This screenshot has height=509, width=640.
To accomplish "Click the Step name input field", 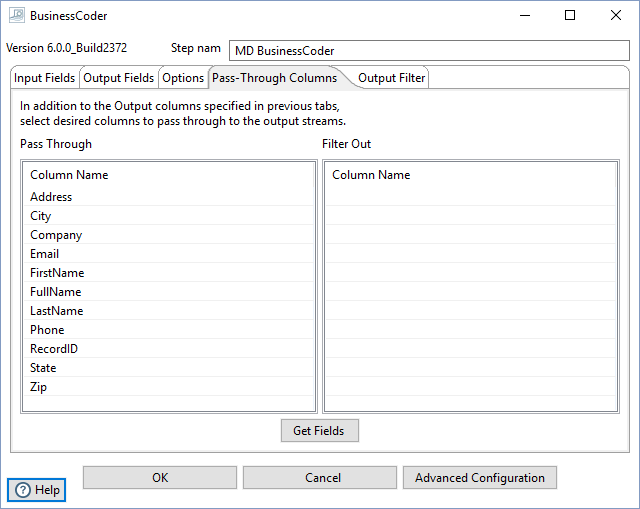I will click(430, 51).
